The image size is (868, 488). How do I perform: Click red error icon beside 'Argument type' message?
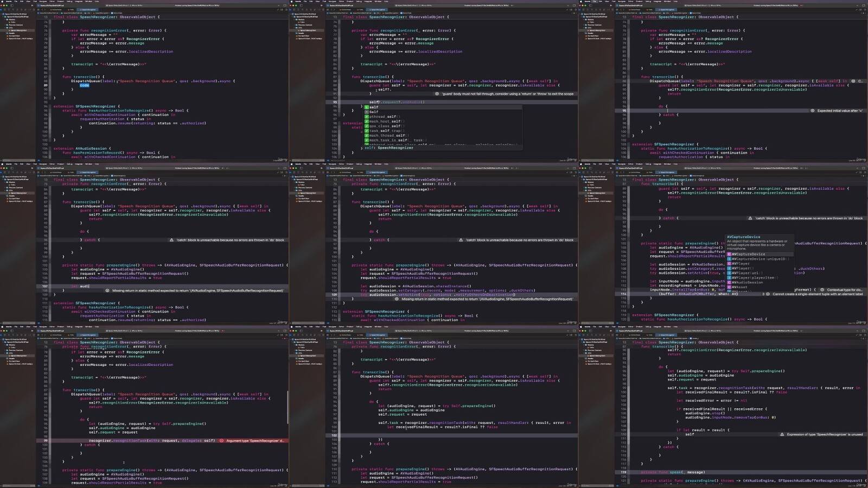[x=221, y=441]
